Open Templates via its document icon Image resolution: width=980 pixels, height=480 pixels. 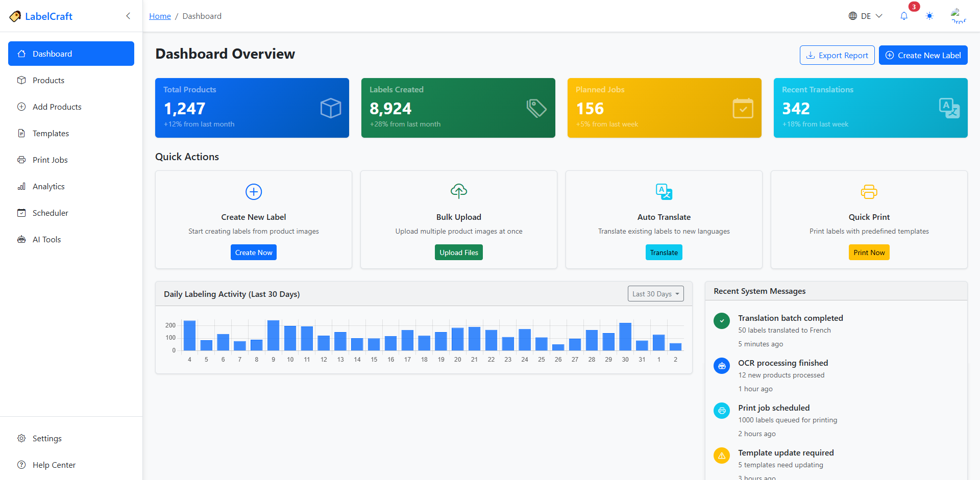click(21, 133)
